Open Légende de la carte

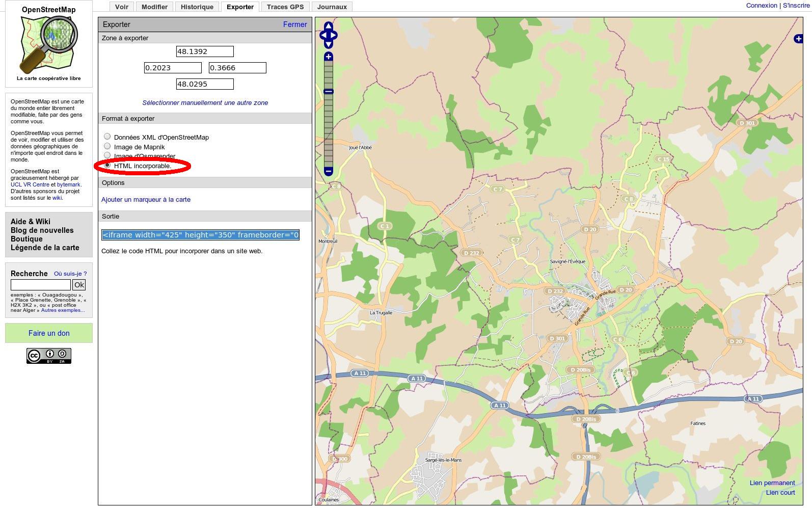45,247
